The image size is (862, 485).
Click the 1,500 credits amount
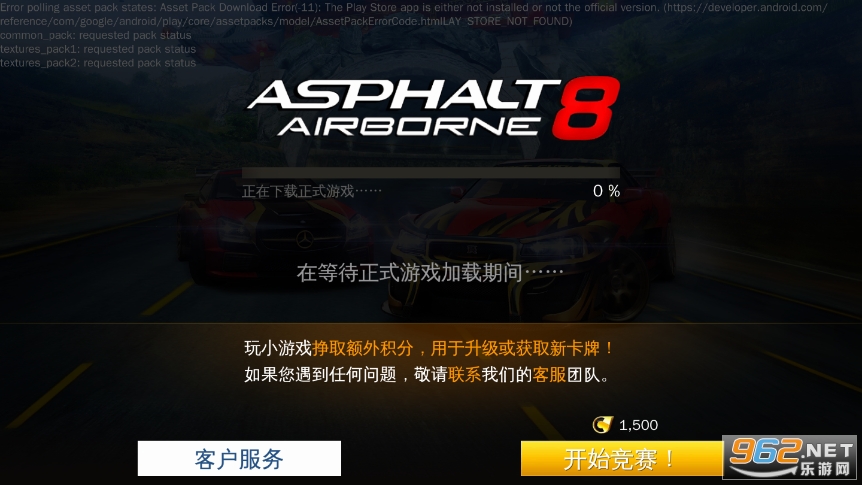click(638, 425)
